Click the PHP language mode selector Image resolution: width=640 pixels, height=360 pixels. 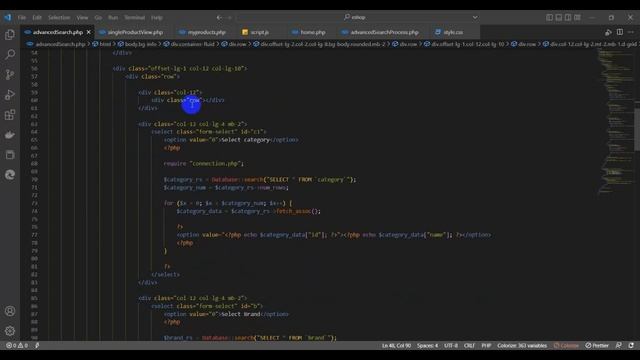pos(486,345)
